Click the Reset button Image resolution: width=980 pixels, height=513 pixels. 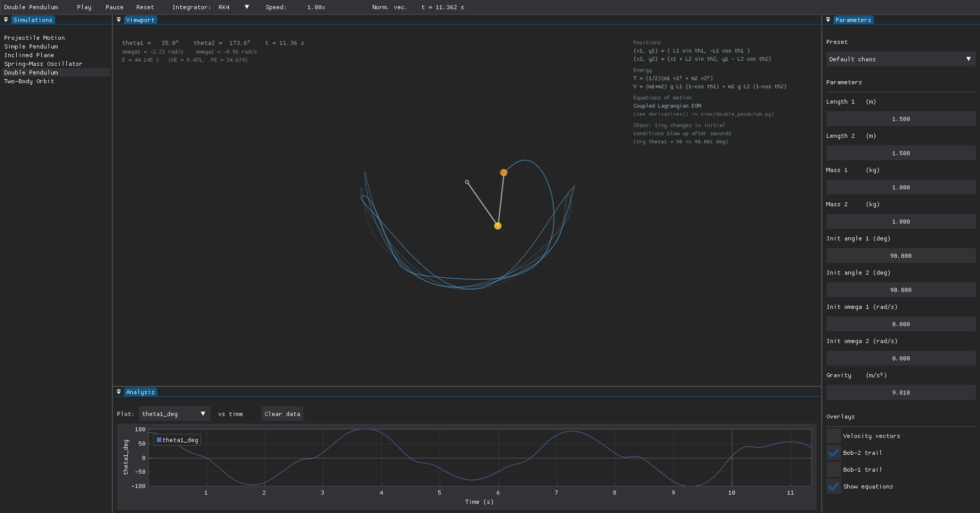pos(145,7)
